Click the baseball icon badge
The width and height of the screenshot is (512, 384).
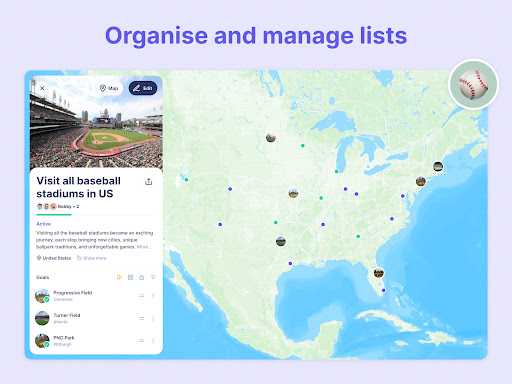[473, 84]
